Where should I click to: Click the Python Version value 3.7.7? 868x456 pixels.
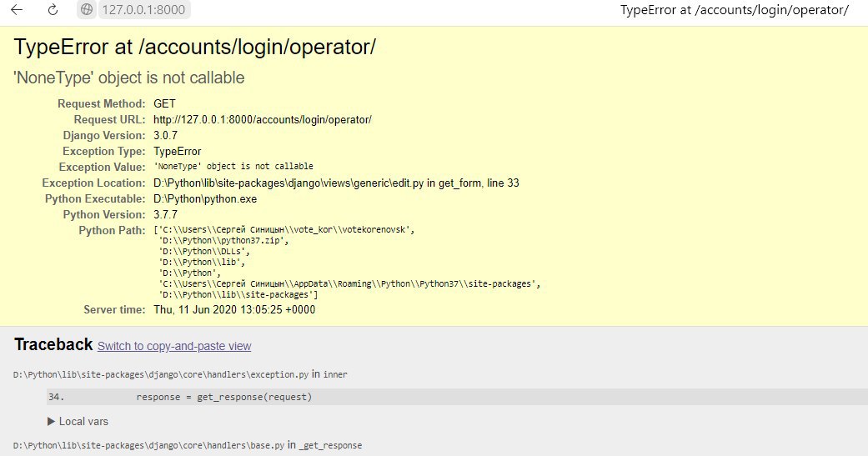pyautogui.click(x=166, y=215)
